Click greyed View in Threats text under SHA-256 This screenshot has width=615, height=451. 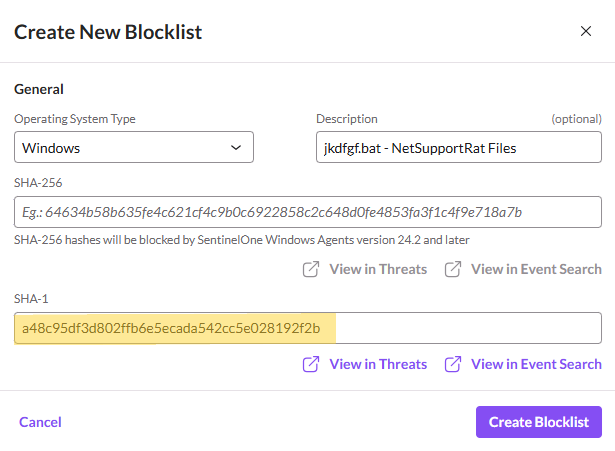point(378,269)
